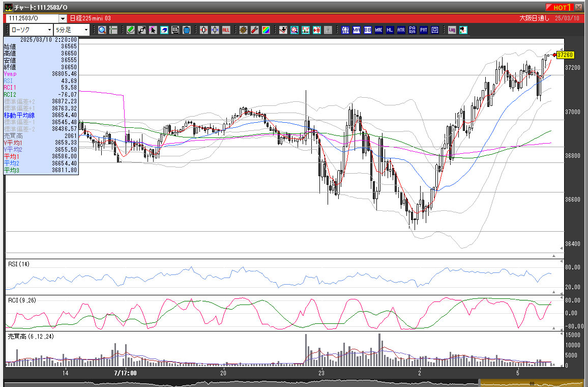Toggle the BB Bollinger Bands indicator
Screen dimensions: 588x387
368,30
